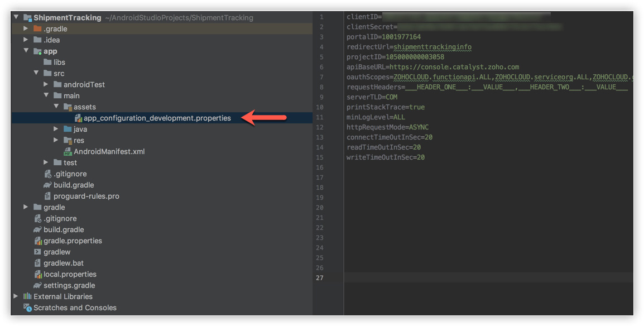Screen dimensions: 644x326
Task: Place cursor on empty editor line 27
Action: pyautogui.click(x=489, y=278)
